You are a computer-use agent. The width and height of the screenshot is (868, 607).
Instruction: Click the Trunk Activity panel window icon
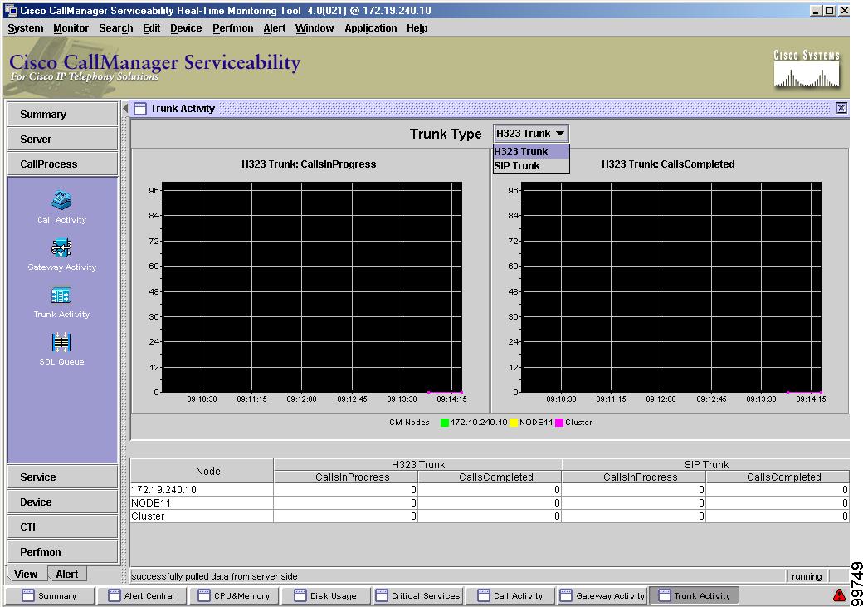[x=140, y=109]
